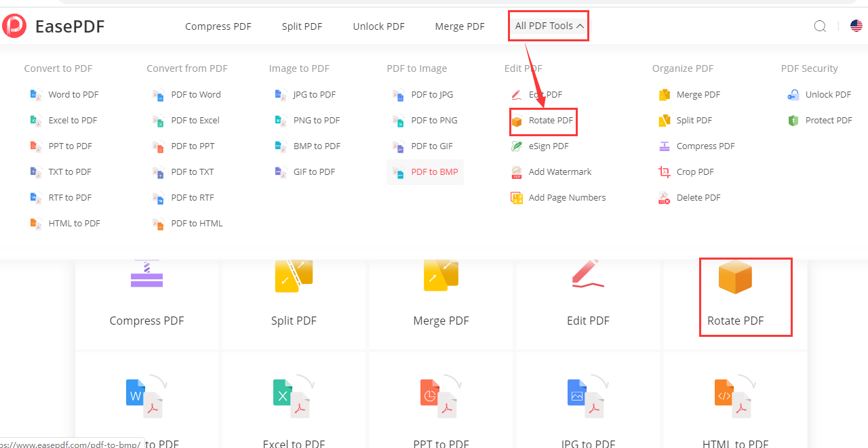Open the search magnifier icon

pos(820,26)
